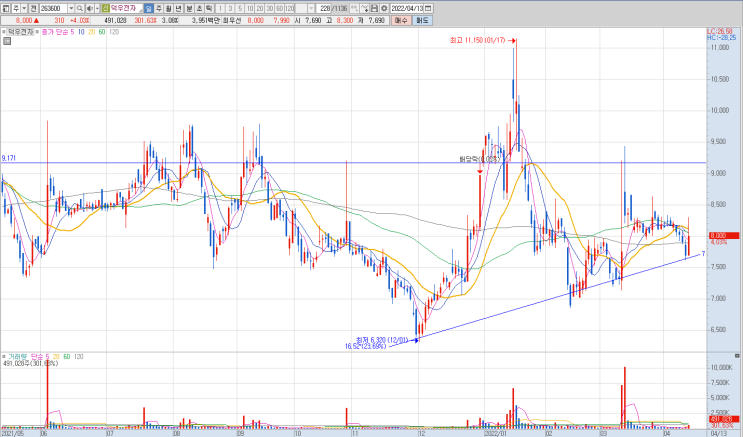This screenshot has height=437, width=743.
Task: Click the gray 120 moving-average legend
Action: [x=114, y=32]
